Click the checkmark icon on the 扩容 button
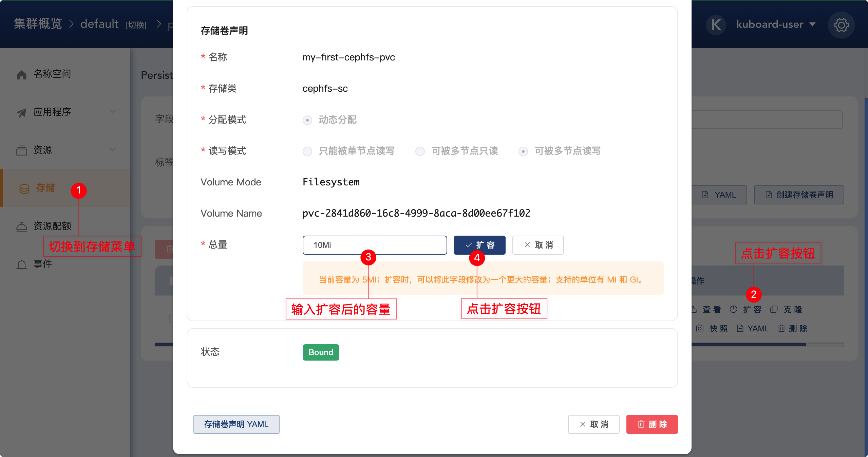Image resolution: width=868 pixels, height=457 pixels. (x=469, y=245)
